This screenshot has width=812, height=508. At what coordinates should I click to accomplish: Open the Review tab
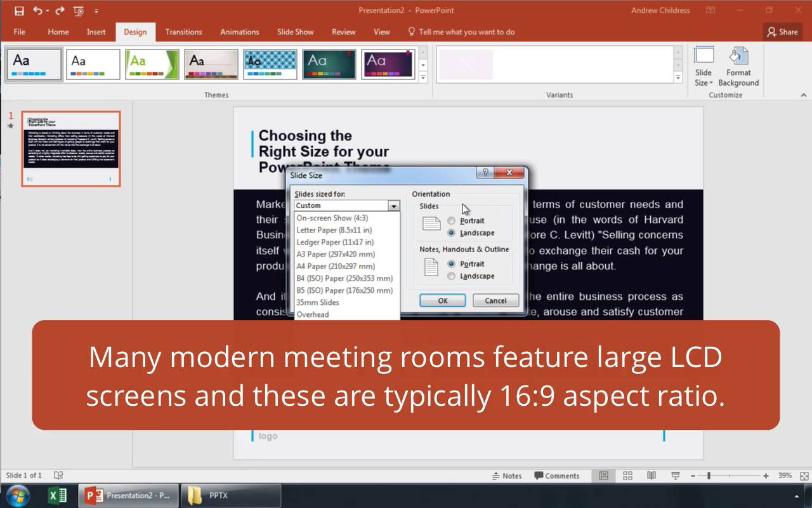[344, 32]
